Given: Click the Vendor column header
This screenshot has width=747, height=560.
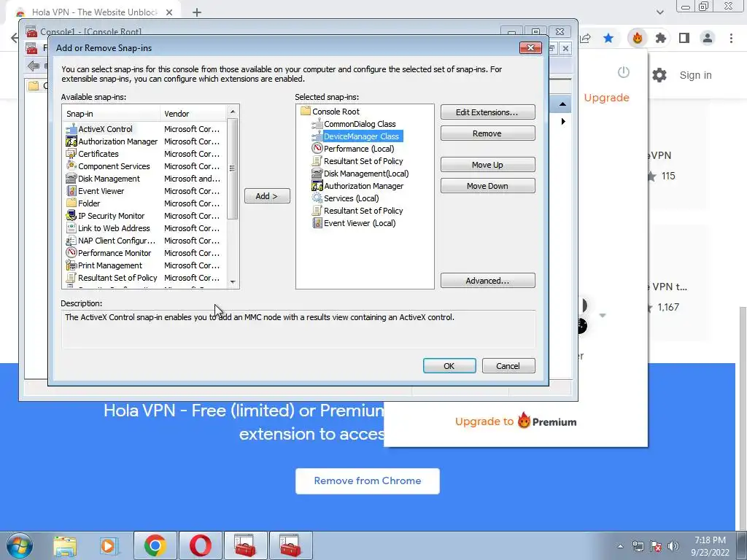Looking at the screenshot, I should (x=193, y=113).
